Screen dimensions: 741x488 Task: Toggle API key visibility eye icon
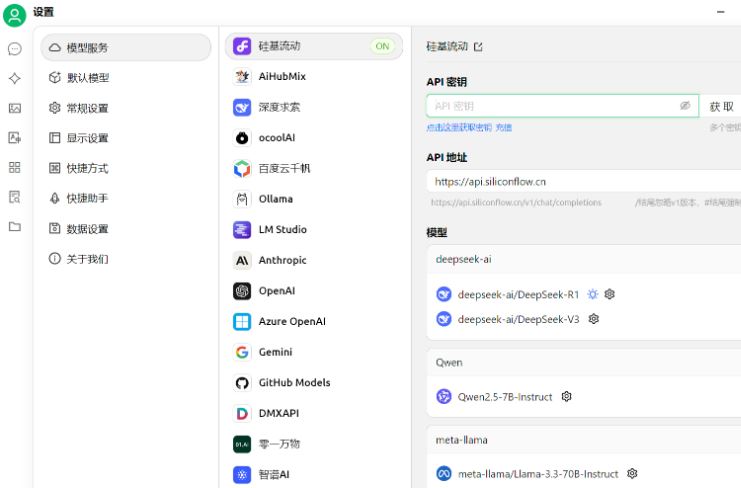click(x=685, y=105)
